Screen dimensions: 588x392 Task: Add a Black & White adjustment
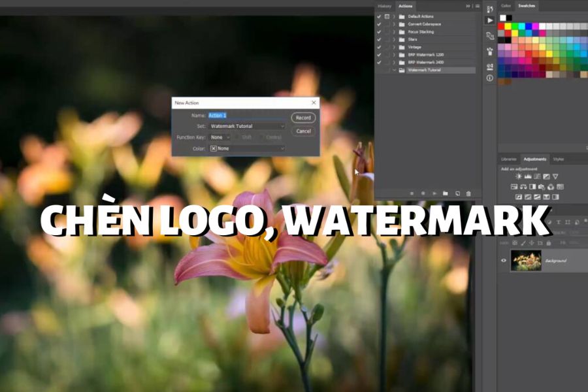pos(532,187)
